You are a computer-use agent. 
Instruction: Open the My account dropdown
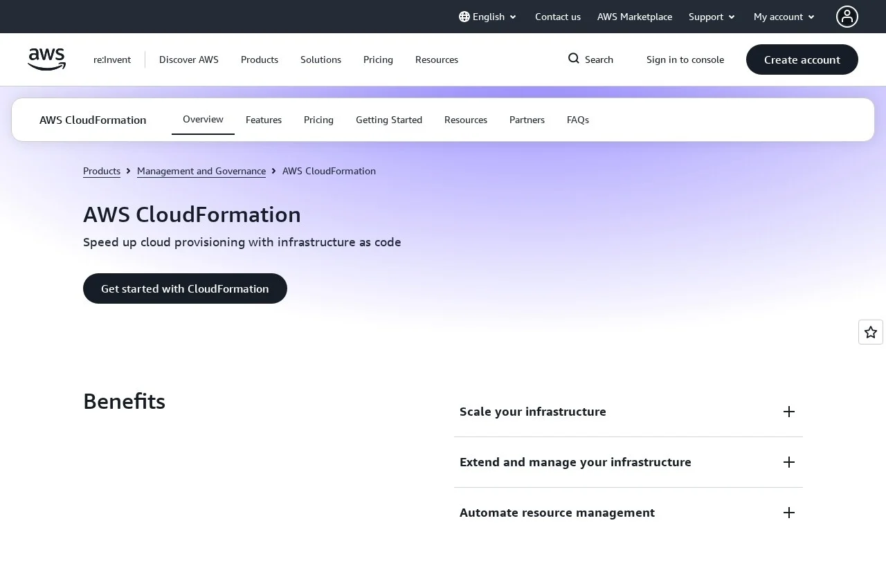[784, 17]
